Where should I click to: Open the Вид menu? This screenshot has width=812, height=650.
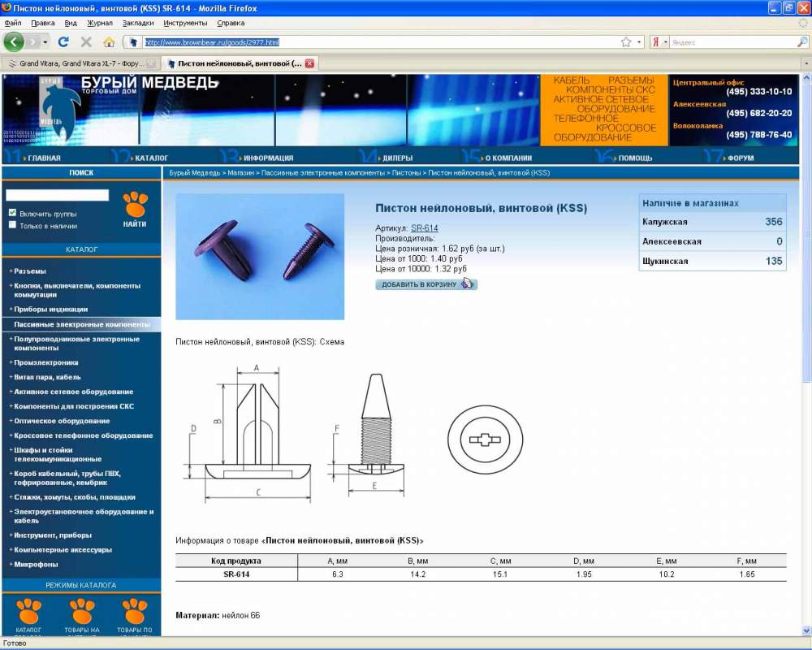coord(71,23)
